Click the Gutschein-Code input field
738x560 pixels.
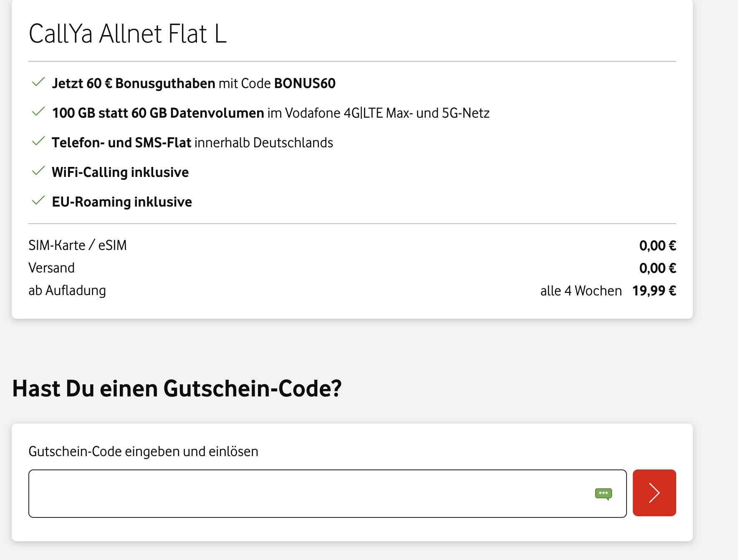[x=309, y=494]
